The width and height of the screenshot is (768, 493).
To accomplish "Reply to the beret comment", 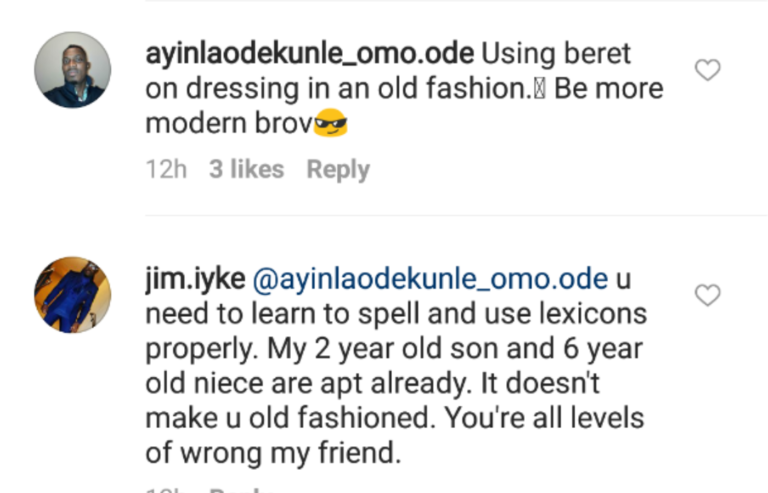I will click(338, 170).
